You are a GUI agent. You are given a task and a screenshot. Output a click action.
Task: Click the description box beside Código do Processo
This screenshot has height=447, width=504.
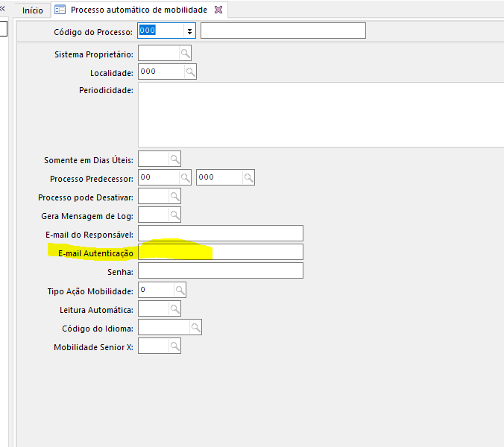pyautogui.click(x=283, y=31)
